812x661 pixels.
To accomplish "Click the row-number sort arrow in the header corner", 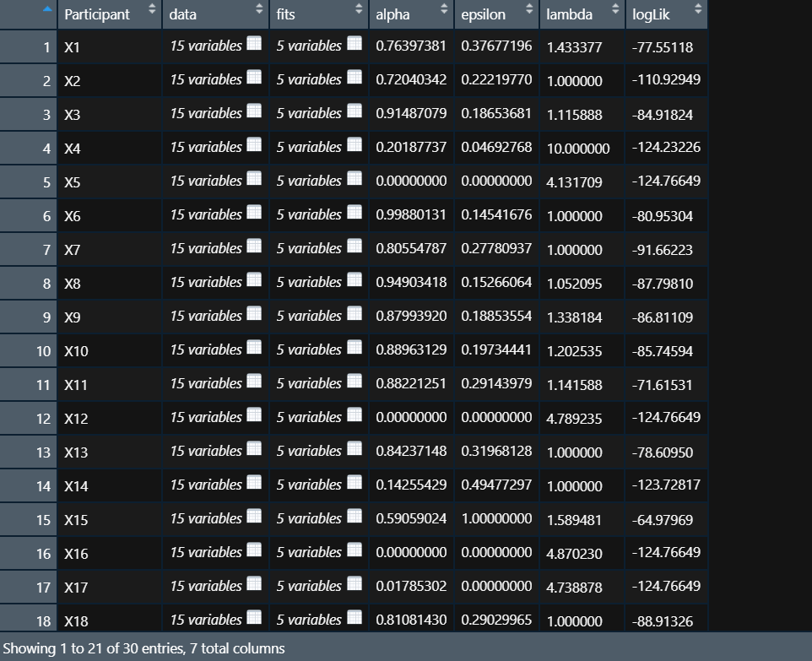I will point(47,8).
